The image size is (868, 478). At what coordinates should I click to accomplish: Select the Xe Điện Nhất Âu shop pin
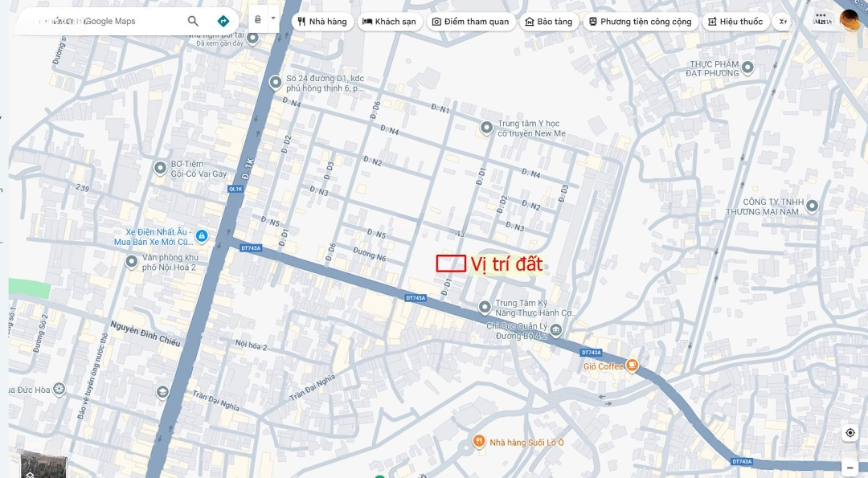coord(202,236)
